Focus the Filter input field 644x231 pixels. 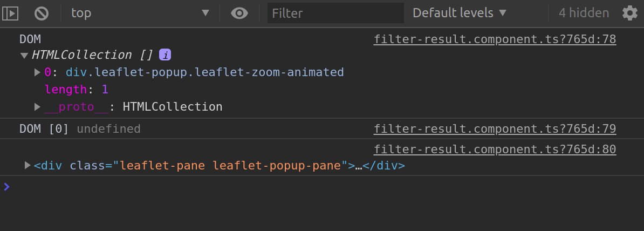coord(335,13)
